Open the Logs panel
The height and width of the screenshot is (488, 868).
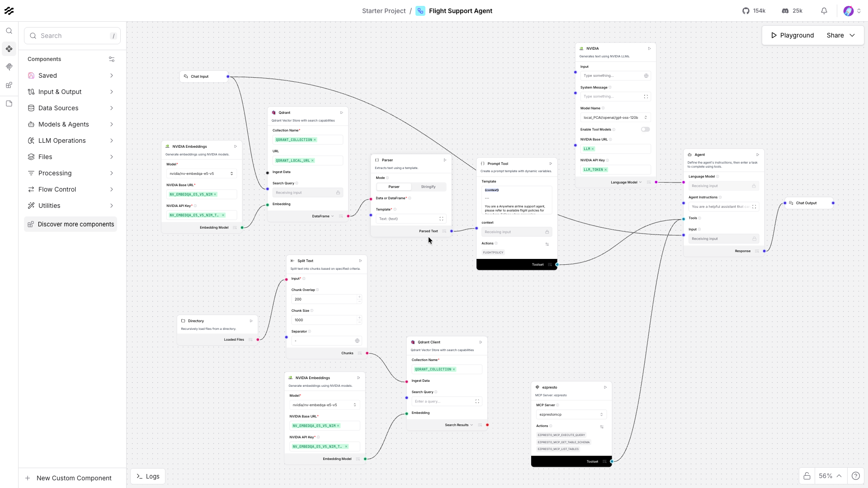tap(148, 476)
